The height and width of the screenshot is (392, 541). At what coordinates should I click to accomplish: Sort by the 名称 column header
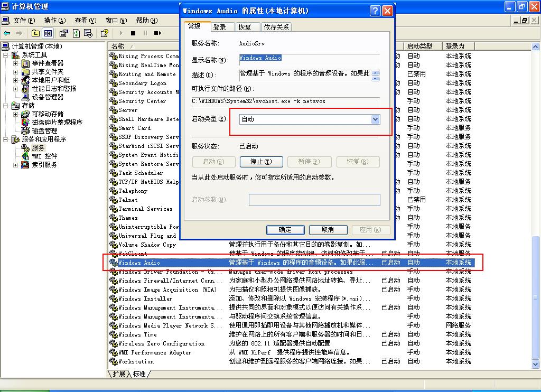[x=144, y=46]
